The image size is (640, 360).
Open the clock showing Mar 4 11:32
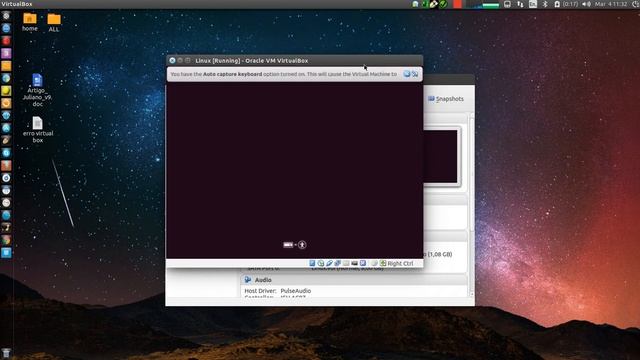tap(611, 4)
